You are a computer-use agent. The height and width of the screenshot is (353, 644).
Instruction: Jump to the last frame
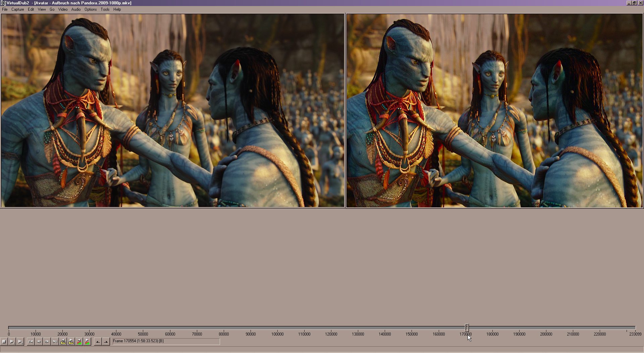coord(55,342)
